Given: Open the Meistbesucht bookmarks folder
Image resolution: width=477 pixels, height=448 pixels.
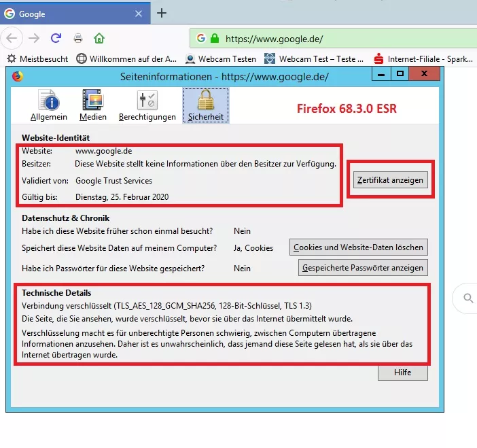Looking at the screenshot, I should tap(38, 58).
